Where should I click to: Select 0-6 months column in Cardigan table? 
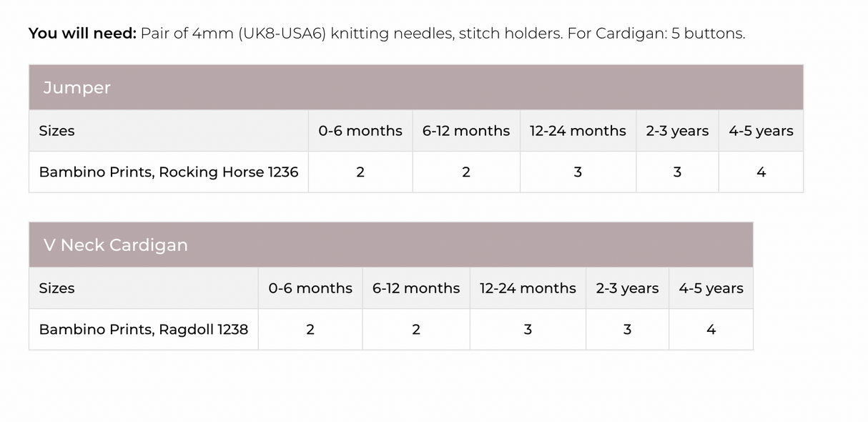pos(310,288)
